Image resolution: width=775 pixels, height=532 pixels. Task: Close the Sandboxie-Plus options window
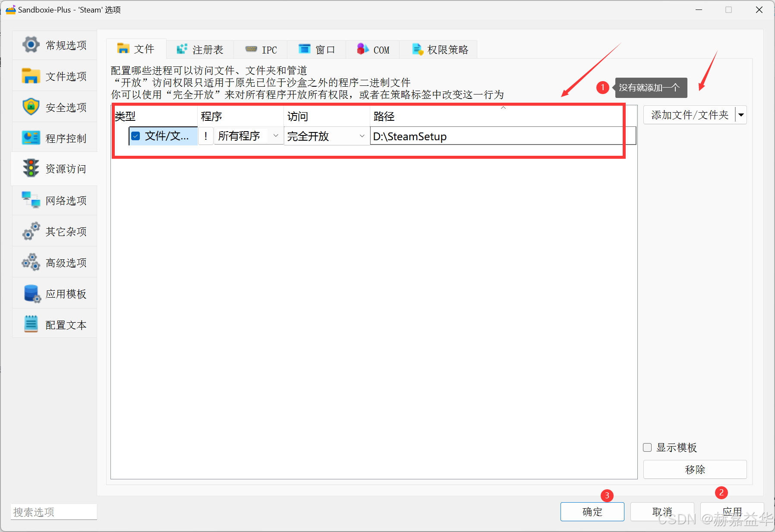[x=759, y=9]
